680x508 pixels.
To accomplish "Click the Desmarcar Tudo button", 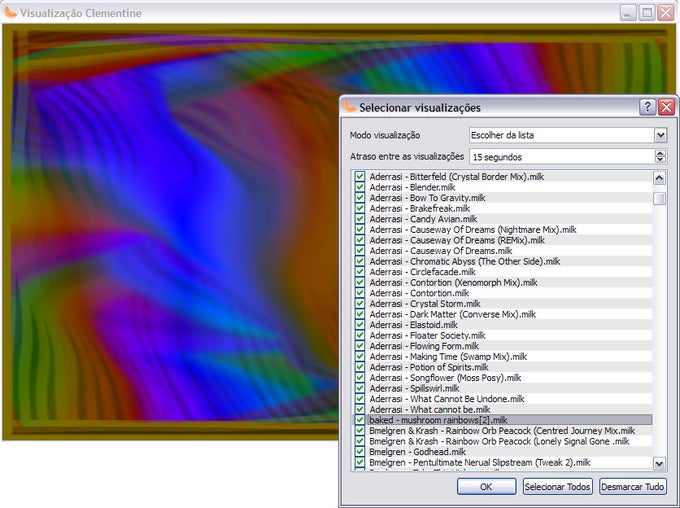I will click(x=633, y=487).
